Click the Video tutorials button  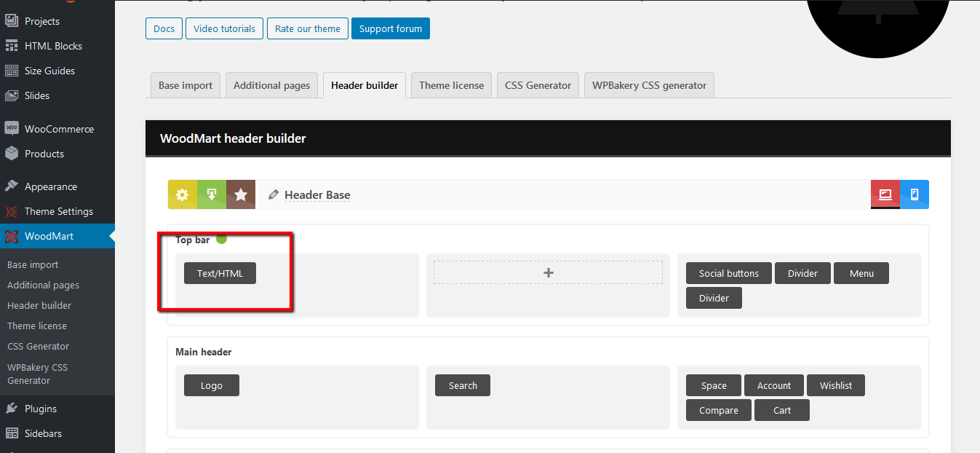coord(224,28)
